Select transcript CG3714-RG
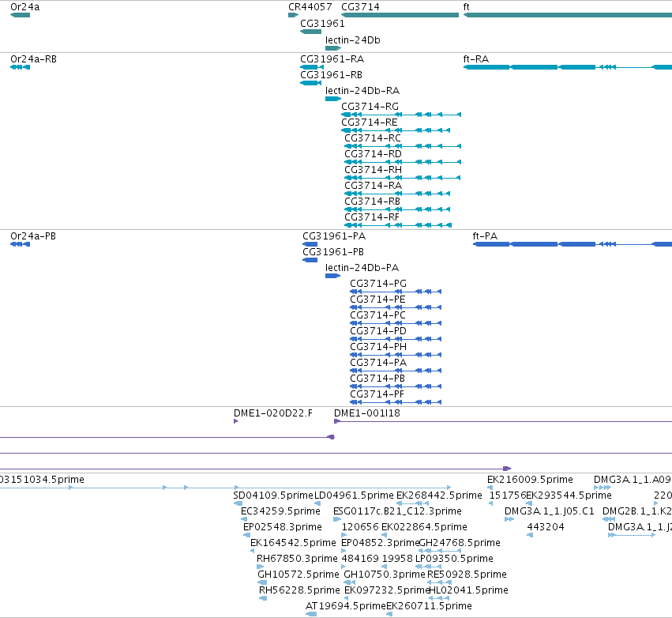The height and width of the screenshot is (618, 672). [x=401, y=115]
